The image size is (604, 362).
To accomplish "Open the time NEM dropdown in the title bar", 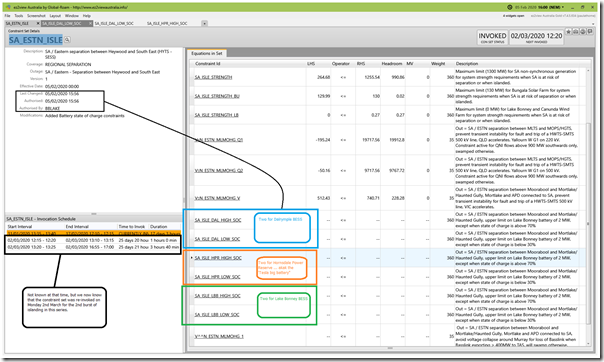I will (563, 7).
